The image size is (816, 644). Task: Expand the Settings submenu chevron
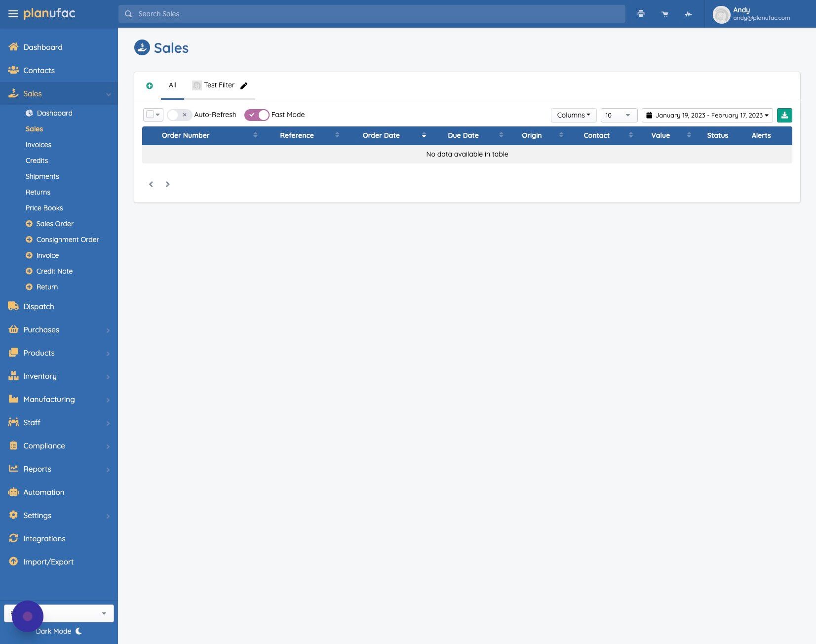tap(108, 516)
